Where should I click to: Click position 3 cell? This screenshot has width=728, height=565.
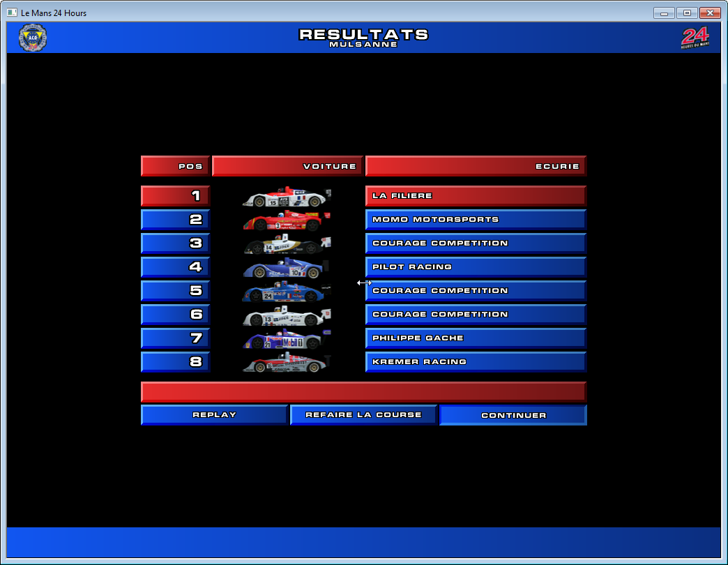(x=176, y=243)
